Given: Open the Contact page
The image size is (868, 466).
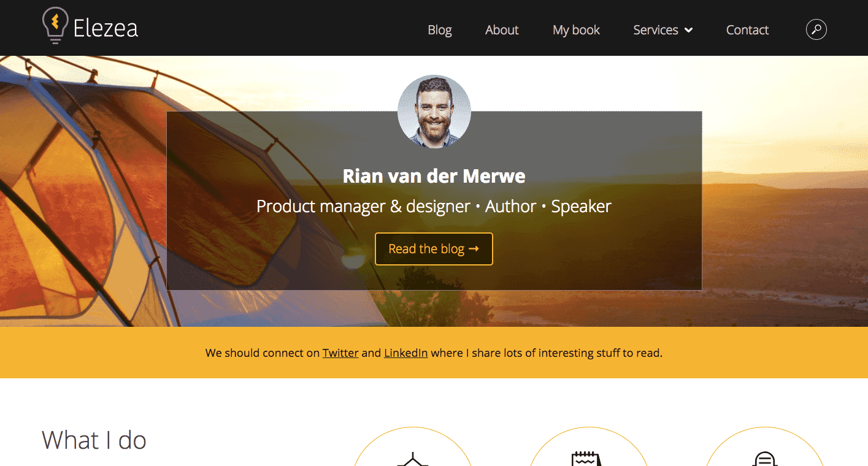Looking at the screenshot, I should tap(747, 30).
